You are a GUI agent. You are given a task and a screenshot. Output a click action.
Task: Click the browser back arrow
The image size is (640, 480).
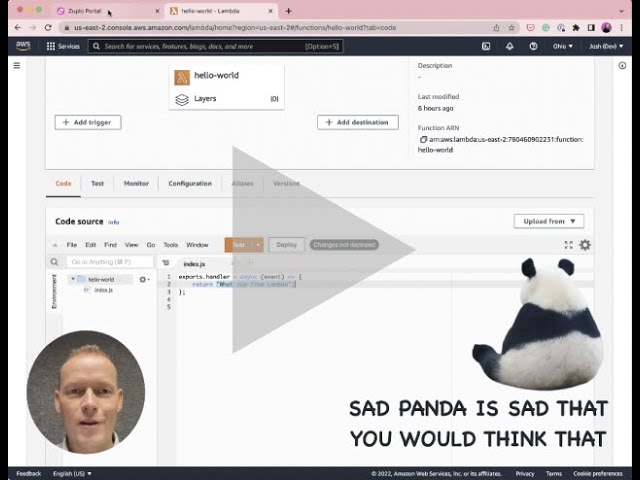point(18,28)
